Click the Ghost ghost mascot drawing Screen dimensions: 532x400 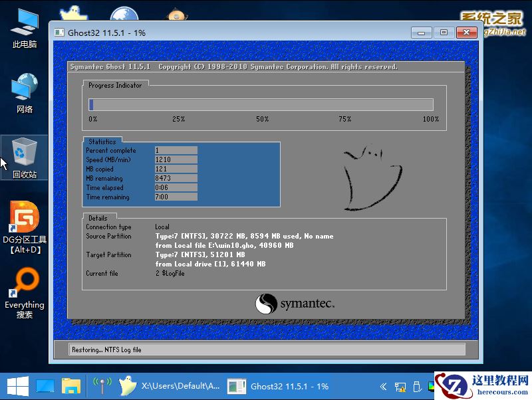(x=372, y=177)
